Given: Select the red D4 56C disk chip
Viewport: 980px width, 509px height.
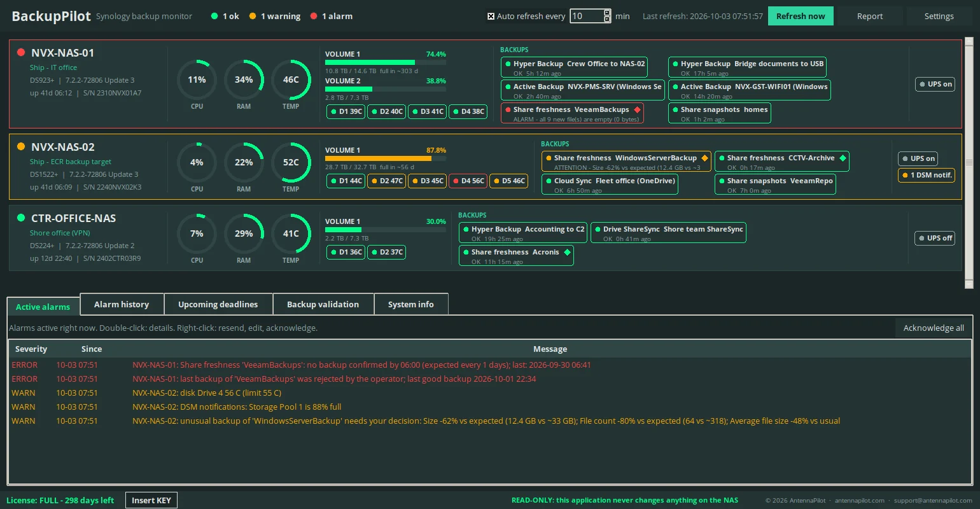Looking at the screenshot, I should click(468, 181).
